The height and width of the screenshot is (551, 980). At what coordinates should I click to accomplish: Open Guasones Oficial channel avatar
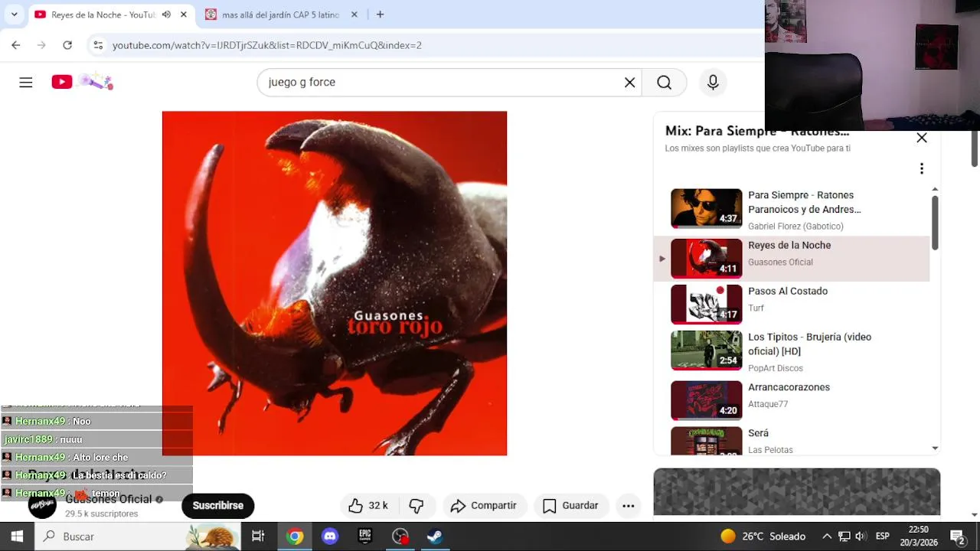click(42, 505)
